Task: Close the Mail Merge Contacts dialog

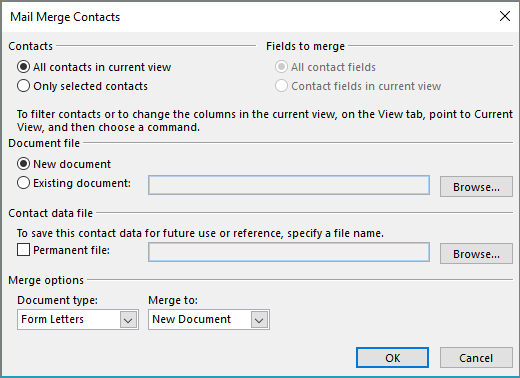Action: (505, 16)
